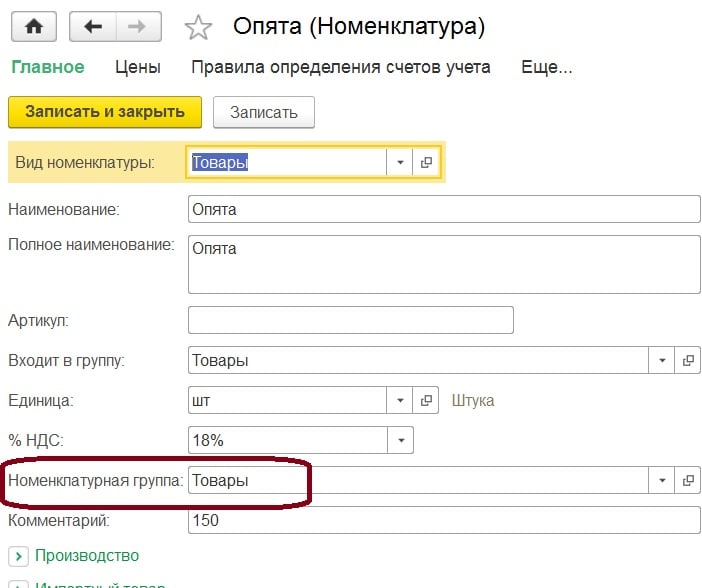Open Правила определения счетов учета tab

(x=340, y=68)
